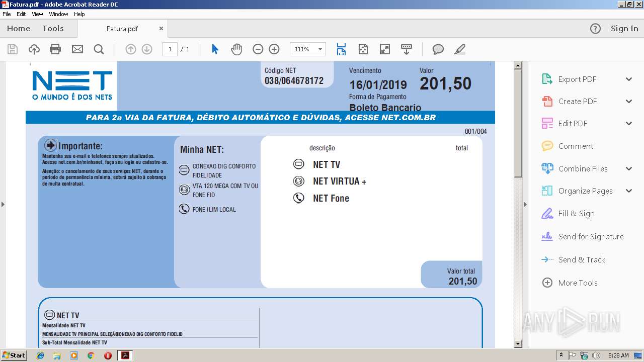Switch to the Home tab
Image resolution: width=644 pixels, height=362 pixels.
(x=19, y=29)
